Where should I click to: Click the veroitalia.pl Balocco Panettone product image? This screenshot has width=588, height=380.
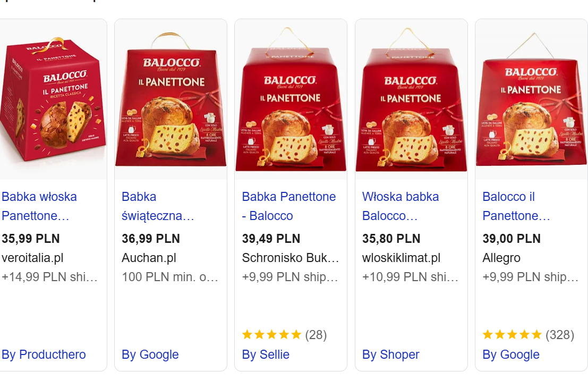[52, 101]
